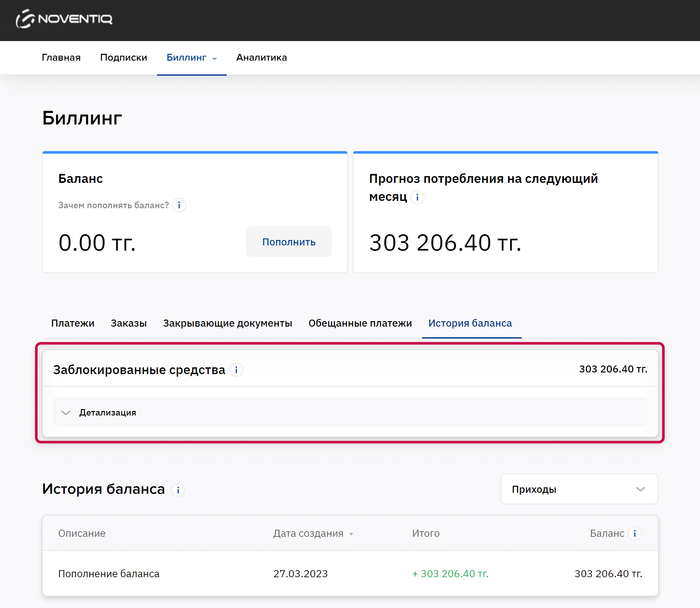Screen dimensions: 700x608
Task: Select the 'История баланса' tab
Action: coord(470,323)
